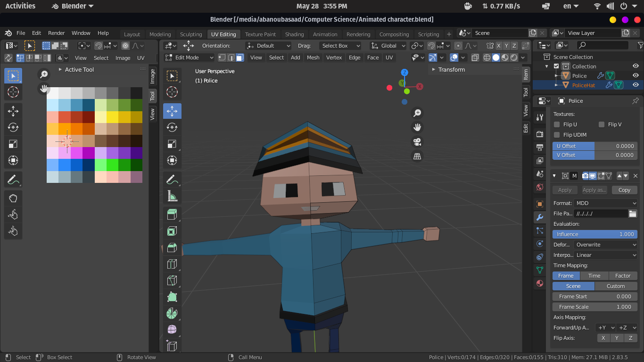Enable the Flip V checkbox
This screenshot has width=644, height=362.
(x=602, y=124)
